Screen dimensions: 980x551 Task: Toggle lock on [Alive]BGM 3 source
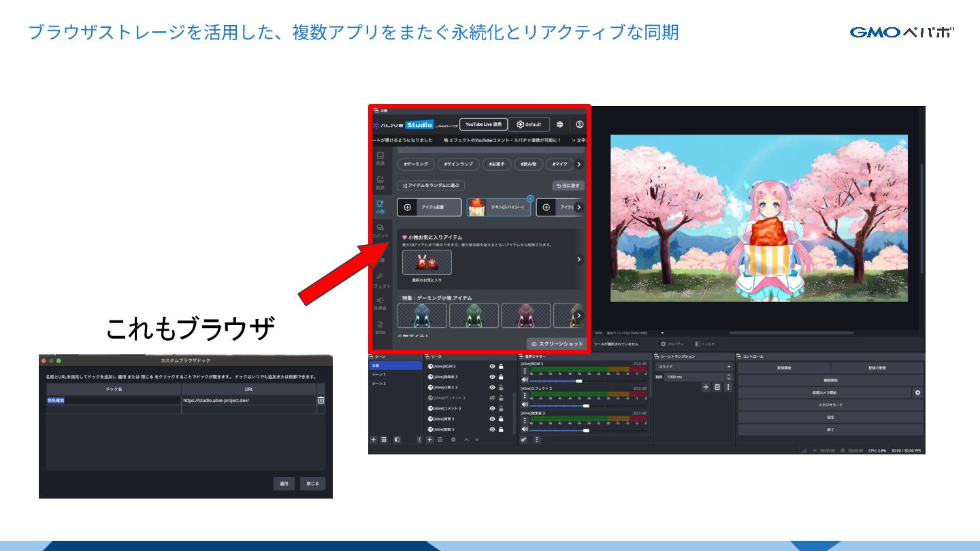click(501, 366)
